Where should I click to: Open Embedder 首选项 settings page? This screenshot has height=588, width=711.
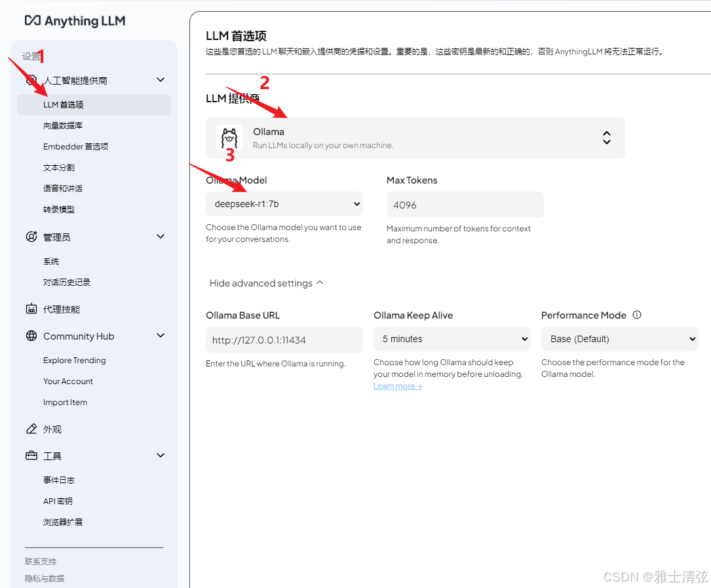(x=76, y=147)
